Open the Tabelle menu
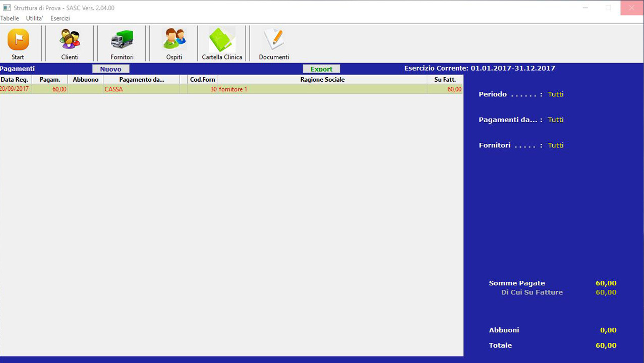The height and width of the screenshot is (363, 644). coord(10,18)
